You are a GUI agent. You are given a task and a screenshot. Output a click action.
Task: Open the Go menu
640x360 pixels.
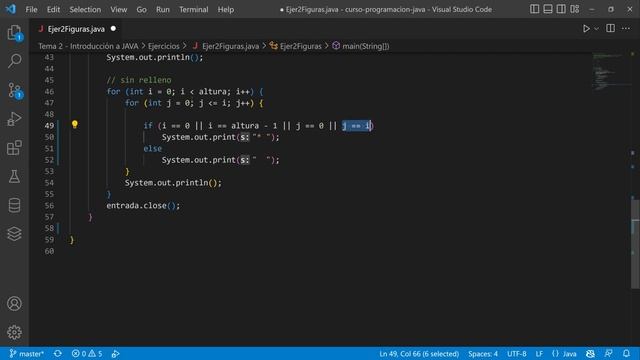(x=141, y=9)
